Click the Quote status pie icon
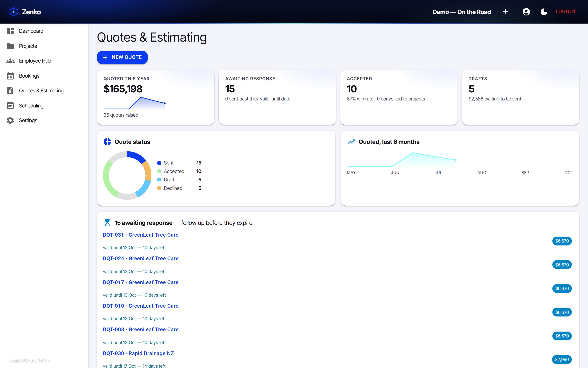 (107, 142)
